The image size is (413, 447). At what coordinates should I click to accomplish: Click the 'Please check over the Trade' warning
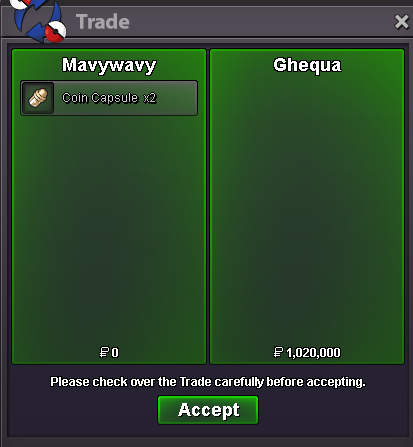pos(208,382)
